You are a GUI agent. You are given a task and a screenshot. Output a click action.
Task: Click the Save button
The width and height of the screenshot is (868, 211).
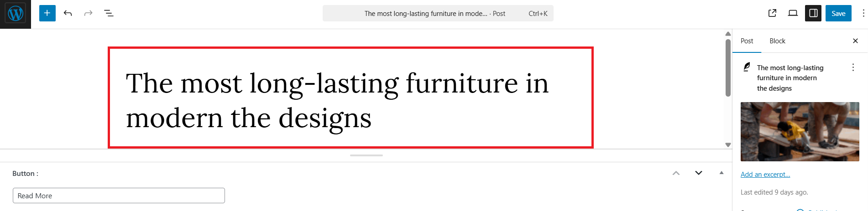click(x=838, y=13)
